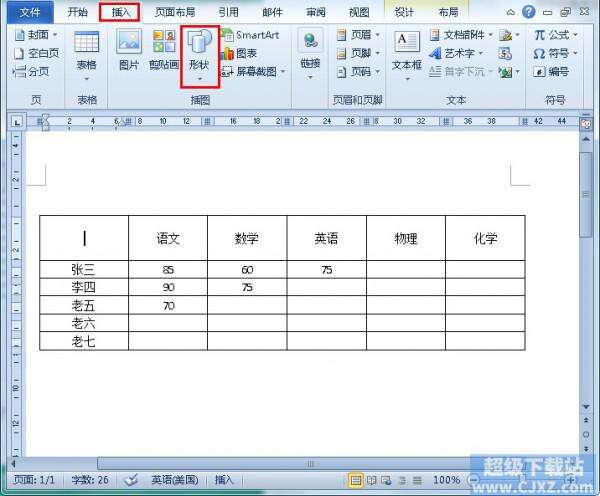Open Word help question mark icon
This screenshot has height=496, width=600.
(528, 12)
